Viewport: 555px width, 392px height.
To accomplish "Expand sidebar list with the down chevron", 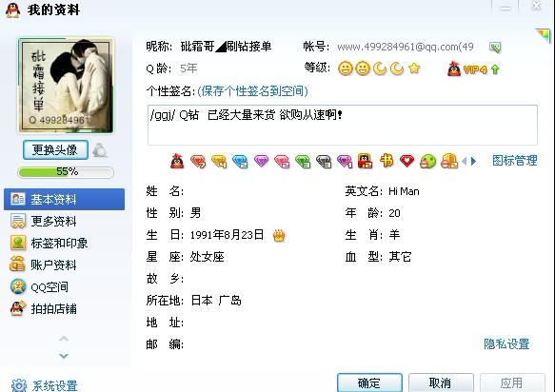I will coord(64,356).
